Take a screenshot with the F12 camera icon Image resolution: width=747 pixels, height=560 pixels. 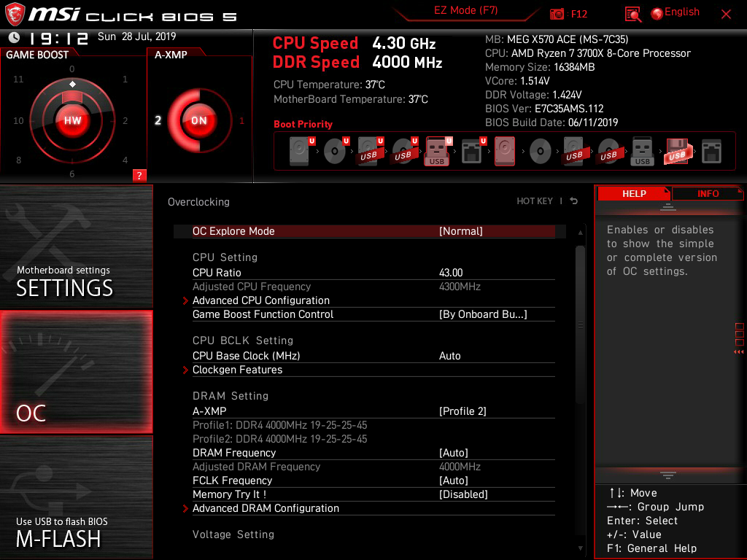[557, 14]
